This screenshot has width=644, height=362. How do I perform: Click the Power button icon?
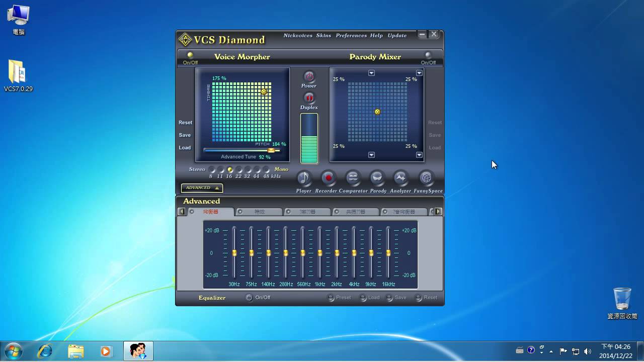(309, 76)
